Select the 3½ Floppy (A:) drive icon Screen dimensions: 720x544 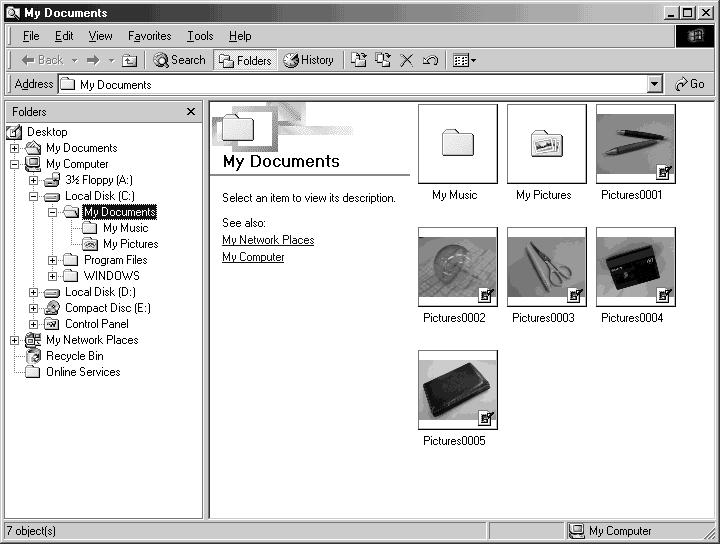click(52, 179)
